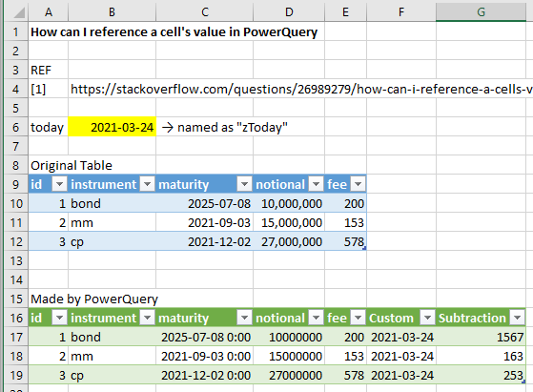
Task: Open notional filter dropdown in Original Table
Action: [316, 184]
